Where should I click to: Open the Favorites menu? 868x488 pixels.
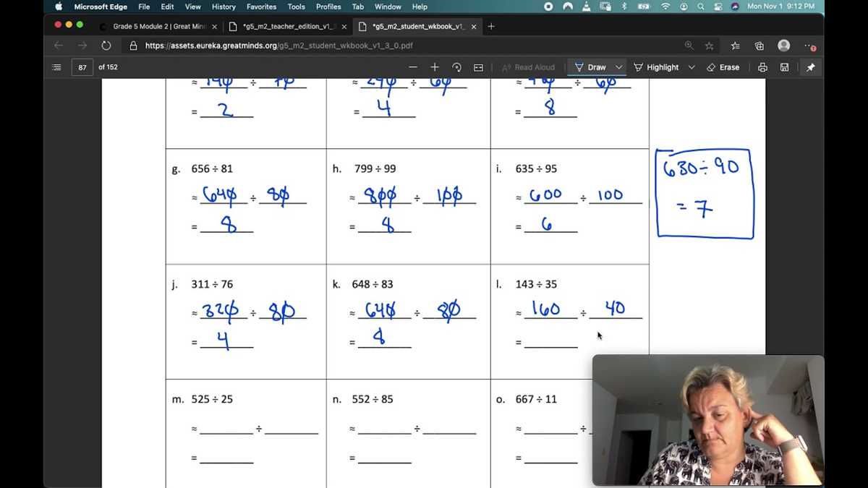tap(261, 7)
